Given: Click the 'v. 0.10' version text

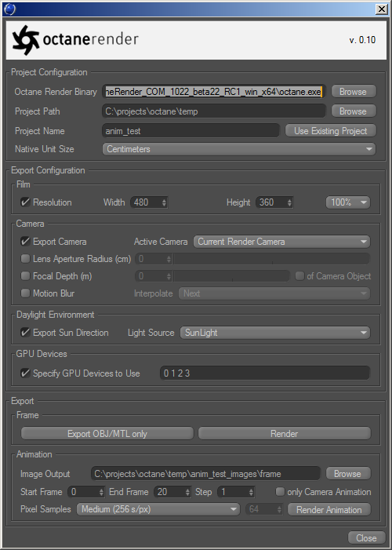Looking at the screenshot, I should (x=362, y=40).
